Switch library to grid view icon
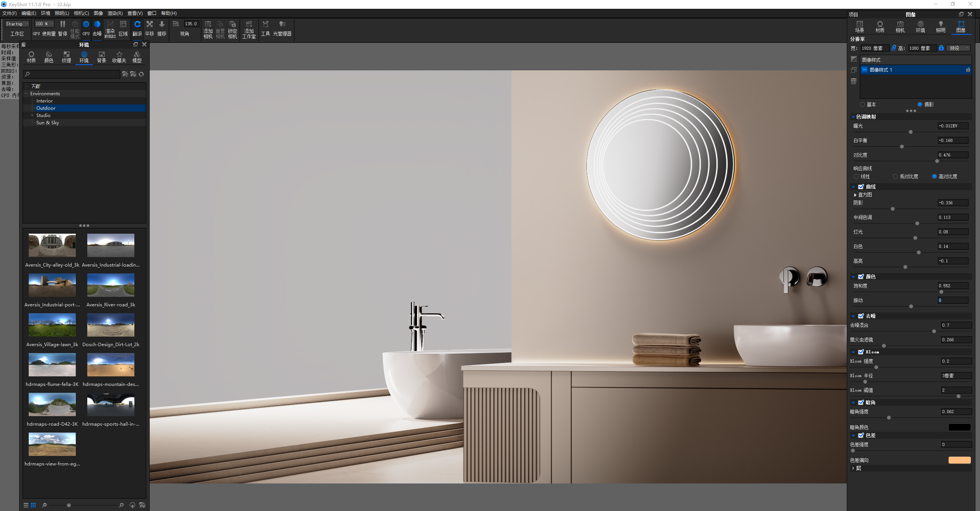 click(x=33, y=505)
